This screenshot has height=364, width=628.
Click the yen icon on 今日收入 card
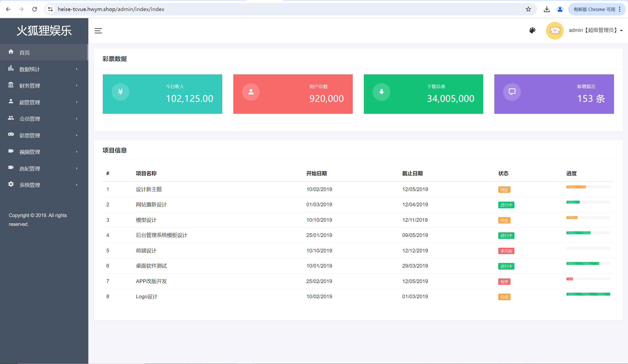(120, 92)
